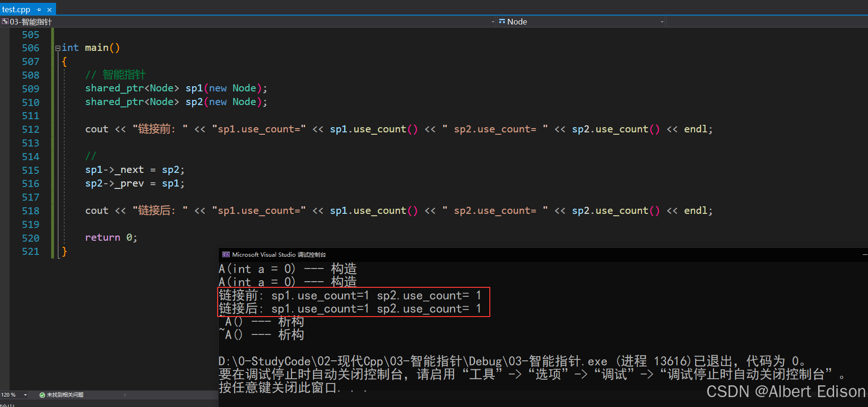
Task: Click endl at the end of line 512
Action: pos(696,129)
